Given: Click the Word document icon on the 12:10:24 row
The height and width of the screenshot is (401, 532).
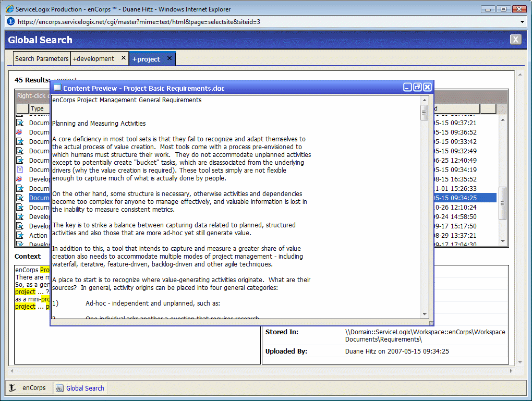Looking at the screenshot, I should (20, 208).
